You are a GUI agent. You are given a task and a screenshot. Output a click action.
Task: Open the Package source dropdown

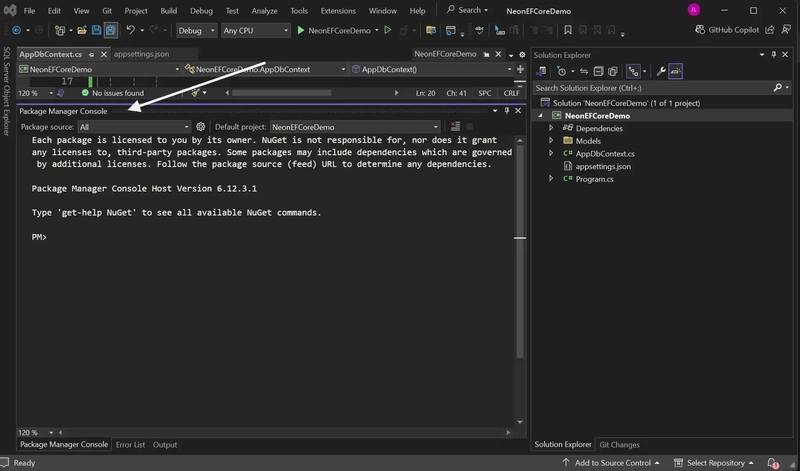click(134, 127)
